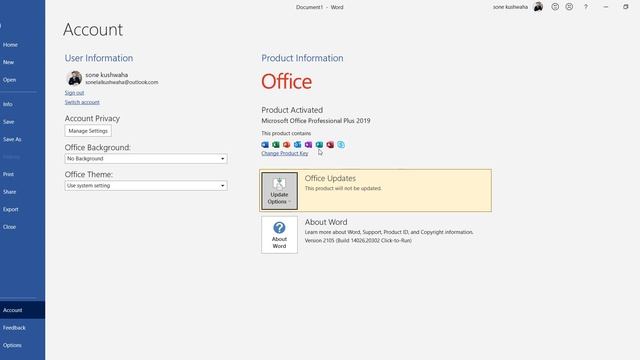Click the title bar profile picture

(x=538, y=7)
